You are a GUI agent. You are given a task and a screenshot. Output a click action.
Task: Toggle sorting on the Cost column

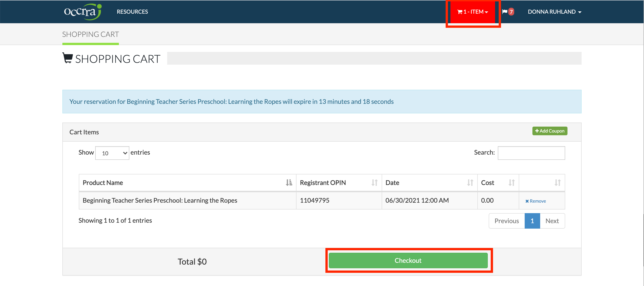(x=511, y=182)
